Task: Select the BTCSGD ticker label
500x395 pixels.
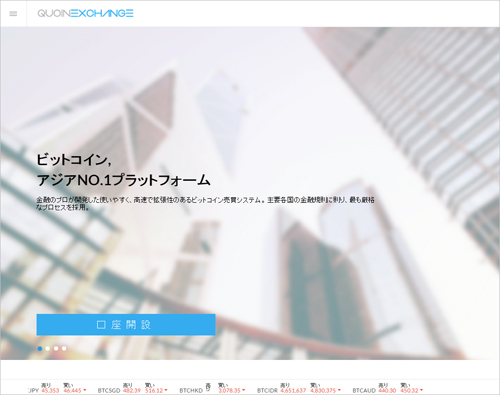Action: (109, 390)
